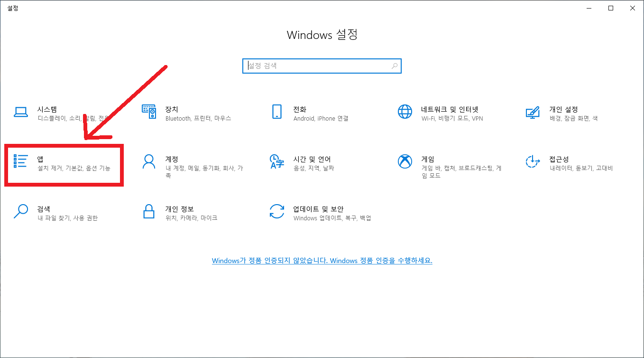The height and width of the screenshot is (358, 644).
Task: Click the 개인 설정 paintbrush icon
Action: tap(533, 112)
